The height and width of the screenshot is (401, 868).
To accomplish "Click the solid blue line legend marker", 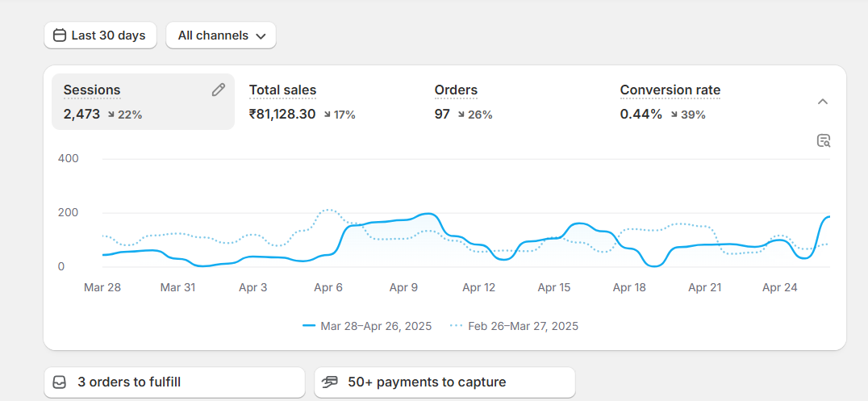I will [x=308, y=326].
